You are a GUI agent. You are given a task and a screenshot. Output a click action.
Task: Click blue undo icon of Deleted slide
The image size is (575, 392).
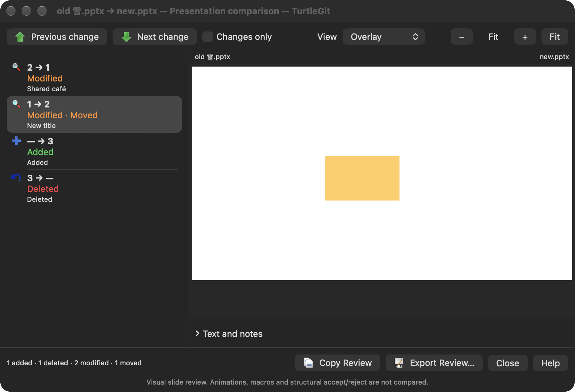tap(16, 177)
